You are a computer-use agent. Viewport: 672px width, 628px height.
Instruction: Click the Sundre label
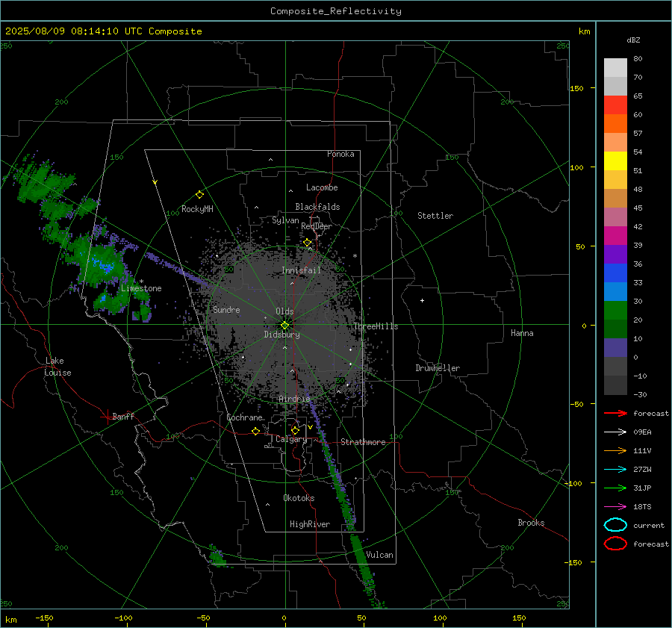[x=226, y=309]
